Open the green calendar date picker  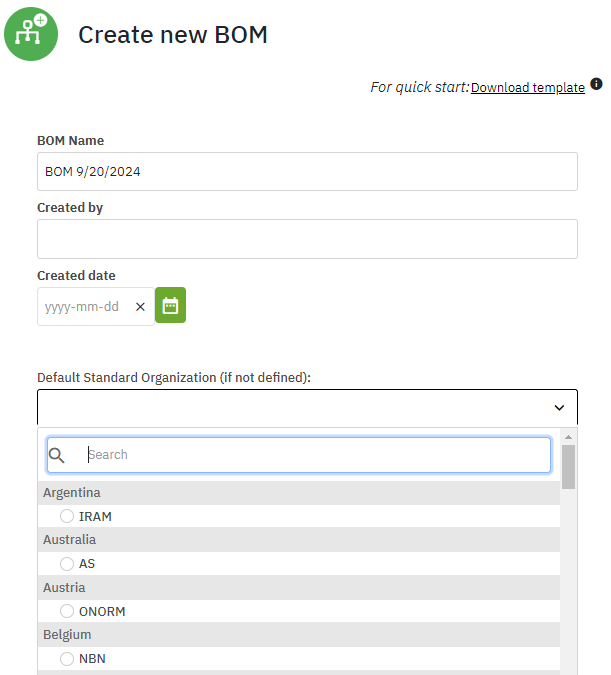click(x=170, y=306)
